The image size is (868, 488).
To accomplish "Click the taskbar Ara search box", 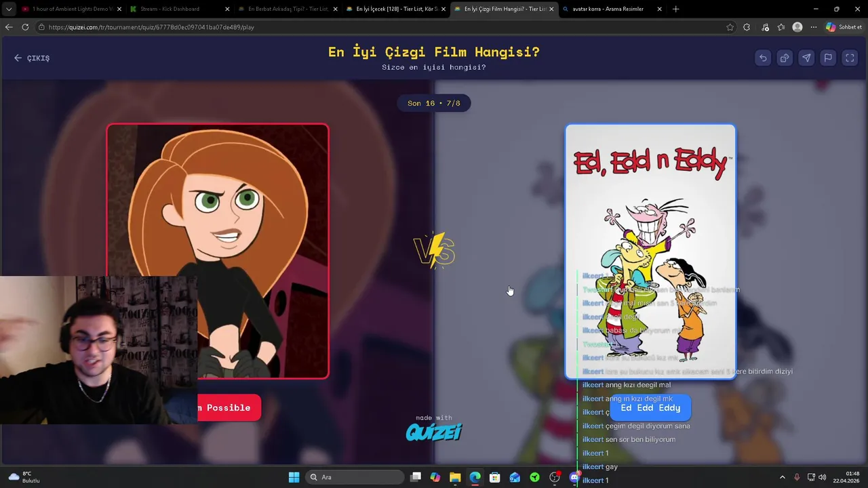I will point(354,477).
